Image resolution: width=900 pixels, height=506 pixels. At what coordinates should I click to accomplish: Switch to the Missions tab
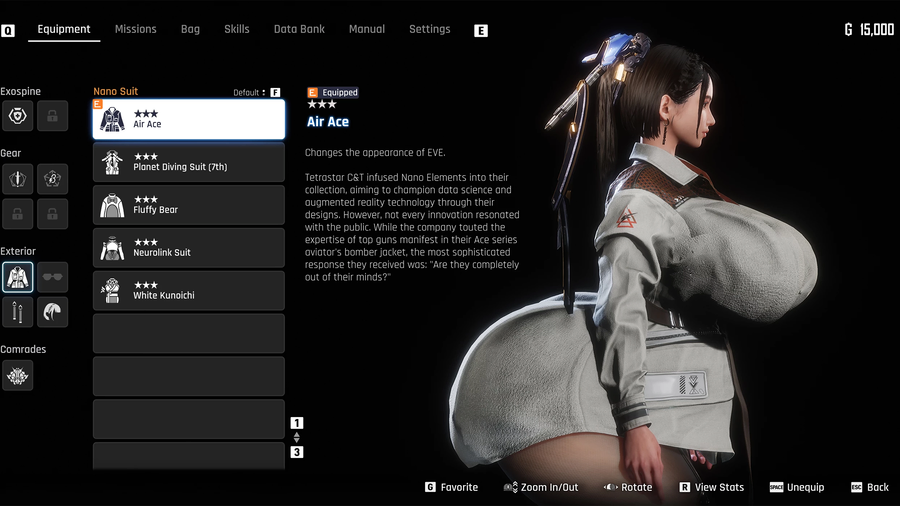pyautogui.click(x=135, y=29)
